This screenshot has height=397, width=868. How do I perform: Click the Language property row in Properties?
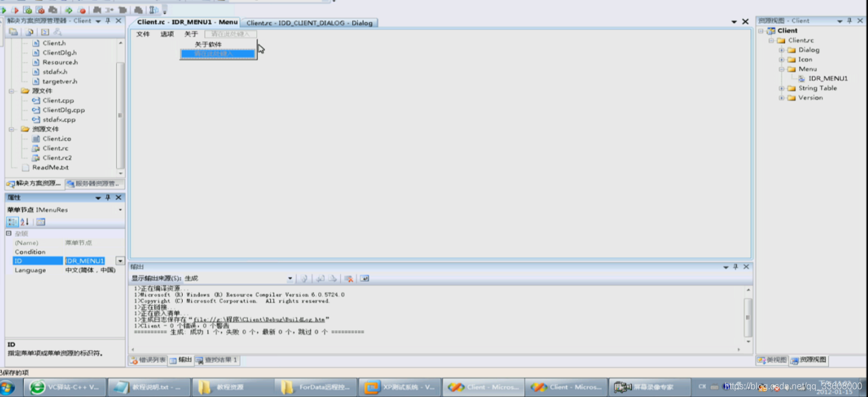click(x=65, y=271)
